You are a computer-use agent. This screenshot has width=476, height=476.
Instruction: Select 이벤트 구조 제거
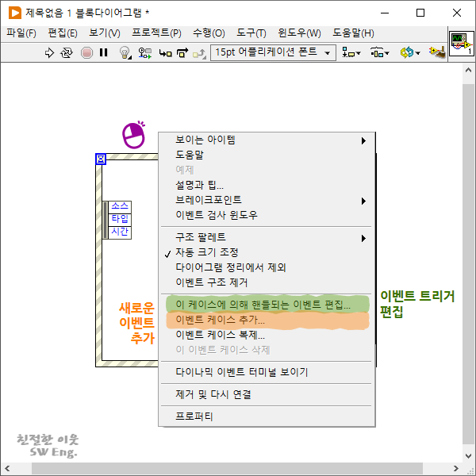[267, 283]
